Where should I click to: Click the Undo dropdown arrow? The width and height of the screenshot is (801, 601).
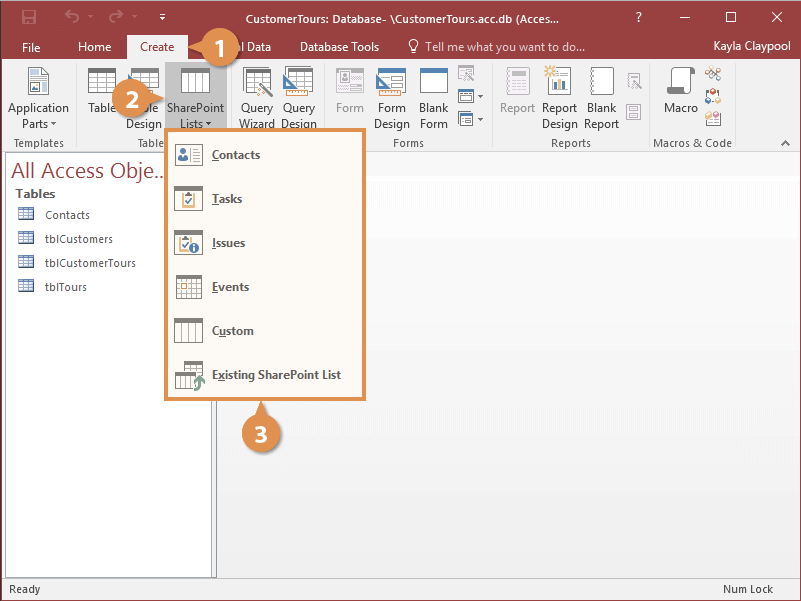(90, 17)
